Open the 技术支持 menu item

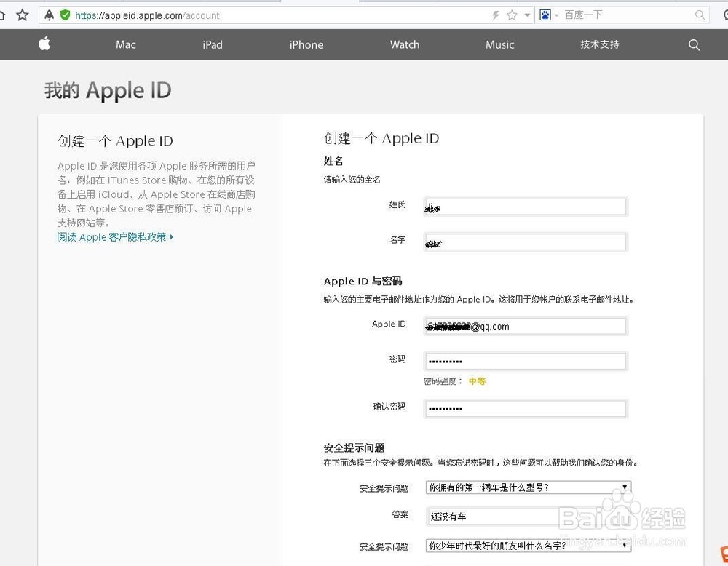point(598,44)
